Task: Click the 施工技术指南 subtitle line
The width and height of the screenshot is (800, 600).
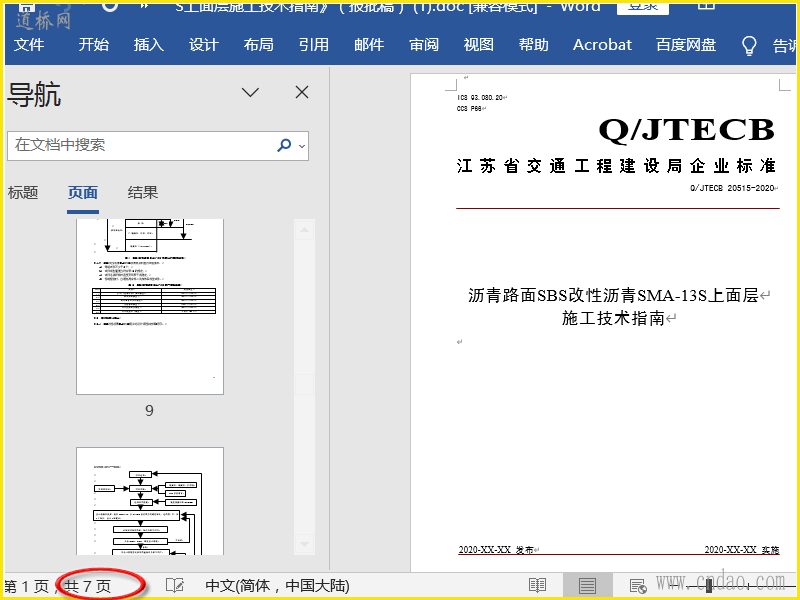Action: (x=613, y=318)
